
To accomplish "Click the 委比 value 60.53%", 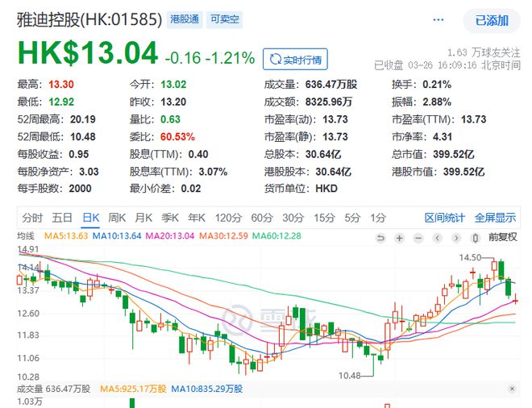I will tap(177, 137).
